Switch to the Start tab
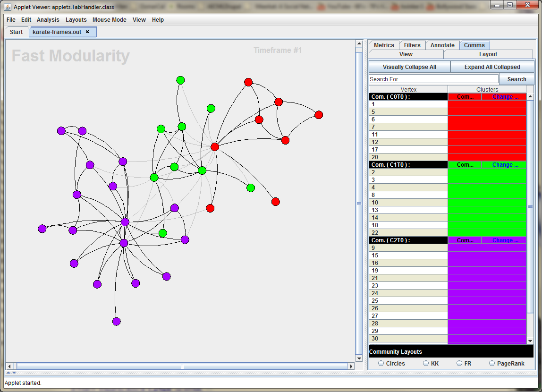Screen dimensions: 542x392 [x=16, y=32]
